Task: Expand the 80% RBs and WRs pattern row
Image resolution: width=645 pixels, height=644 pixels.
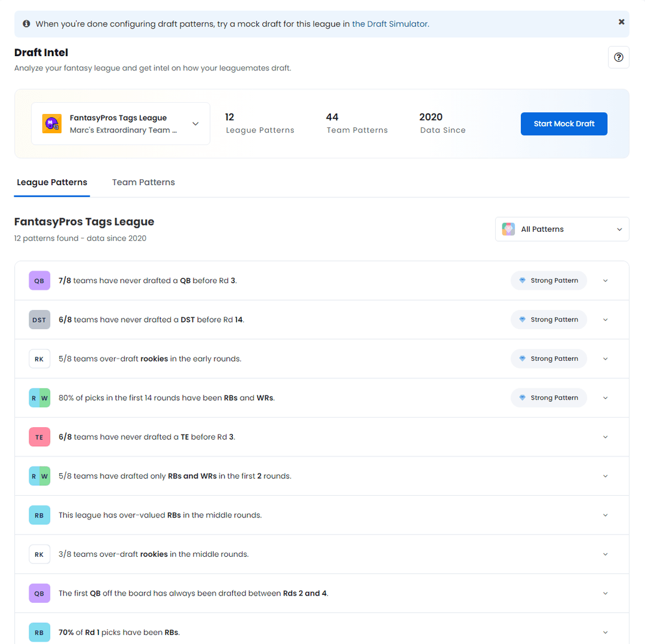Action: pyautogui.click(x=605, y=398)
